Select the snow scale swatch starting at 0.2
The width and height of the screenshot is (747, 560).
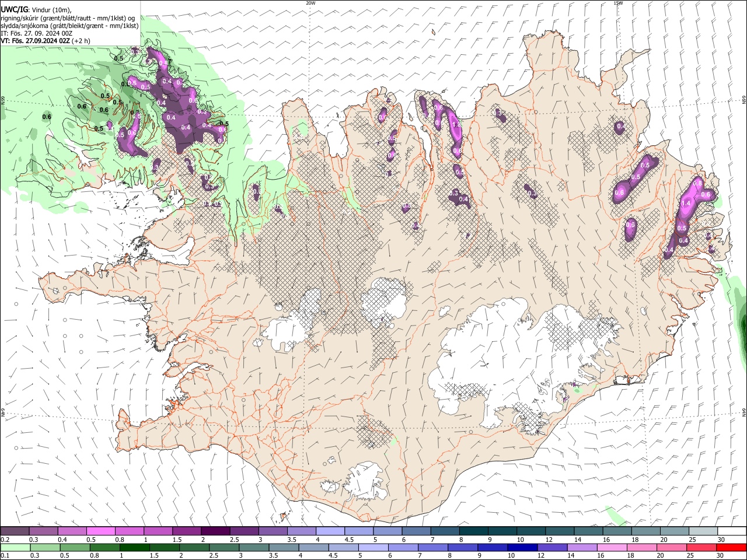15,531
